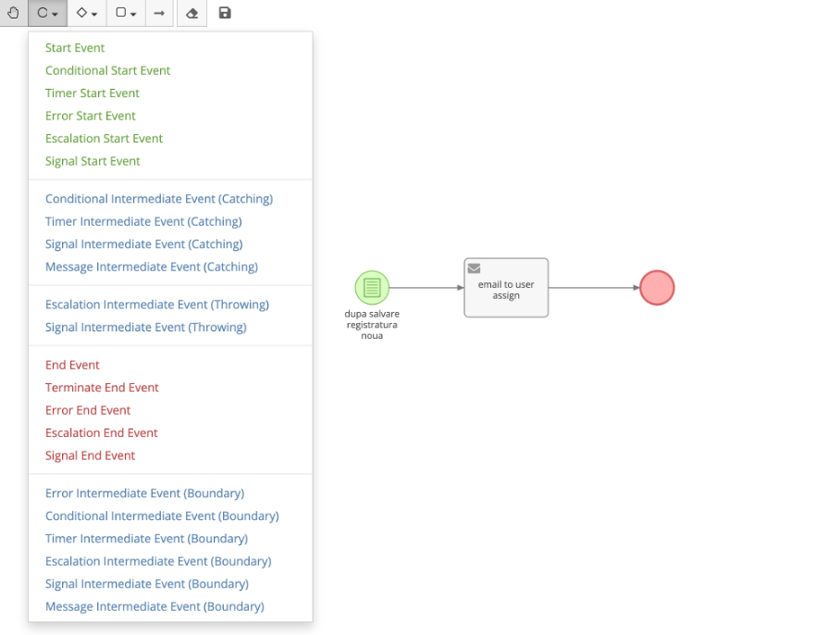Click arrow connecting task to end event
Image resolution: width=840 pixels, height=635 pixels.
pos(593,288)
